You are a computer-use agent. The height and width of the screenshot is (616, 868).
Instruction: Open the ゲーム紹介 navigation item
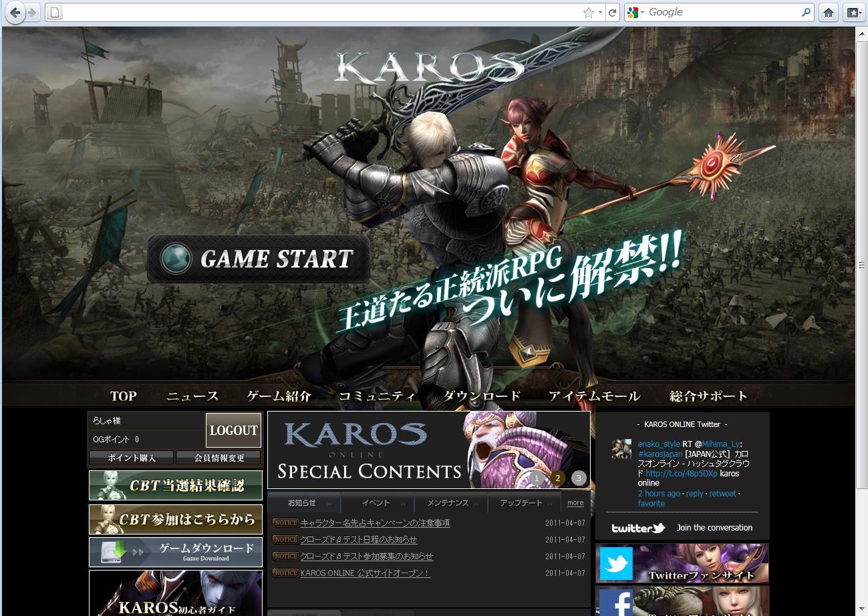tap(279, 396)
